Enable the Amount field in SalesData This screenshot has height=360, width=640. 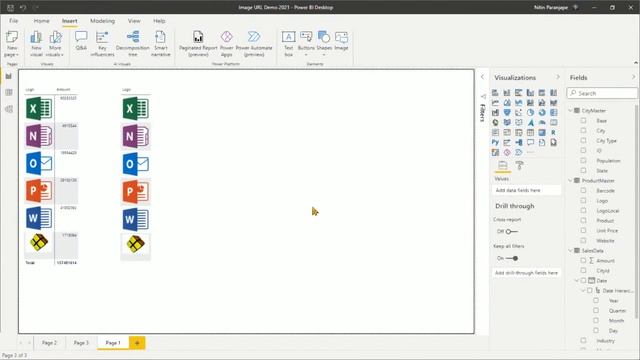point(583,260)
